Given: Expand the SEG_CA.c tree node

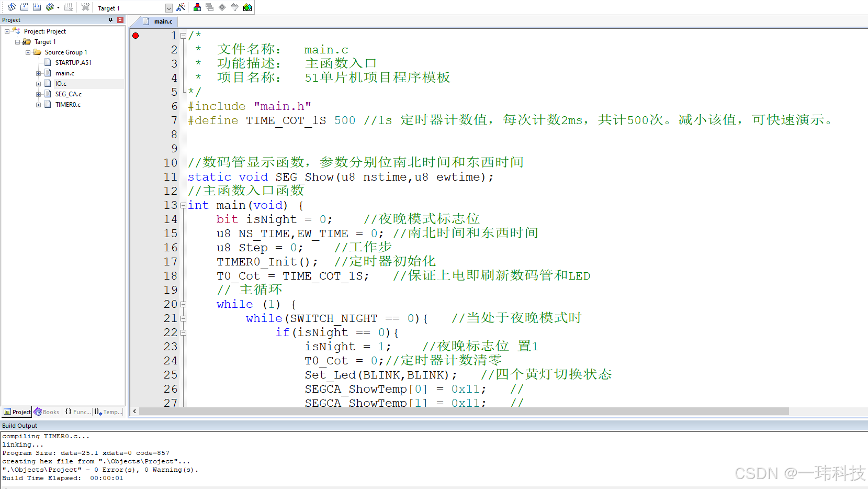Looking at the screenshot, I should coord(38,94).
